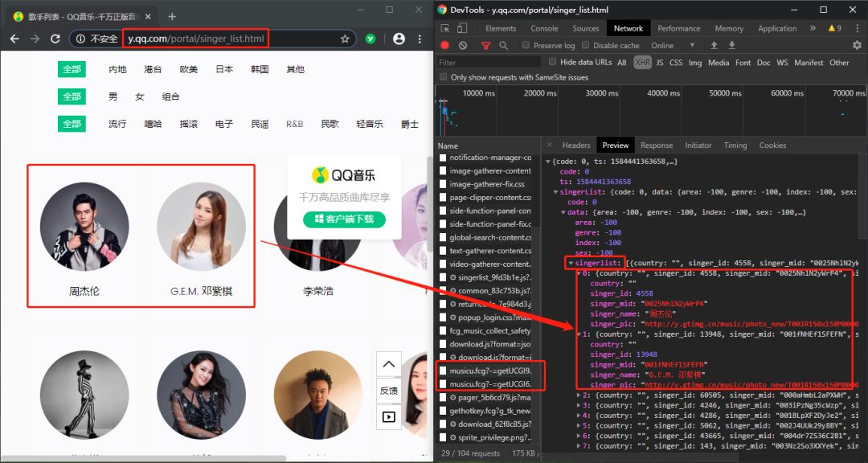Toggle the network filter funnel icon
The image size is (868, 463).
(x=486, y=45)
